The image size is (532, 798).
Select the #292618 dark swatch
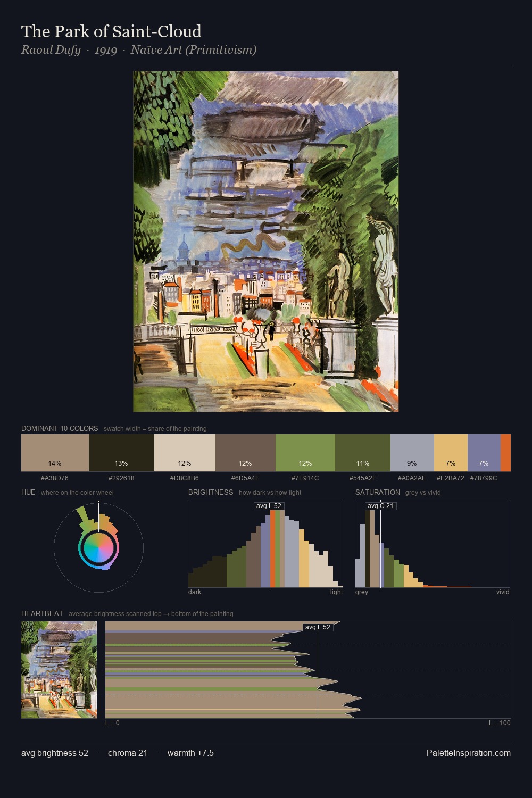pos(121,453)
